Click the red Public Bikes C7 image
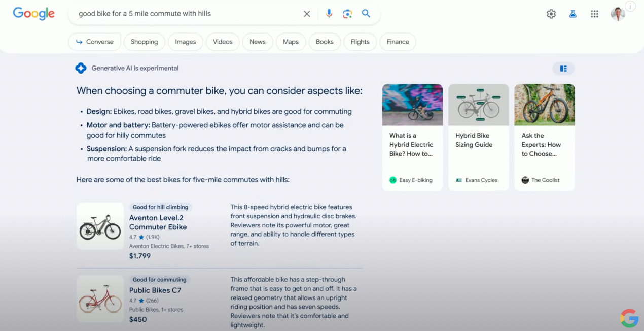This screenshot has height=331, width=644. [100, 299]
